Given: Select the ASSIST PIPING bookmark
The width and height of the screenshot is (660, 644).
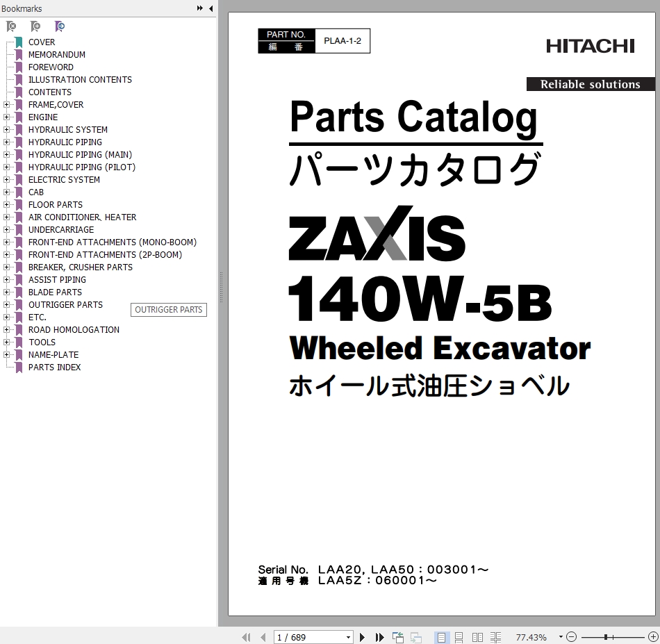Looking at the screenshot, I should point(57,279).
